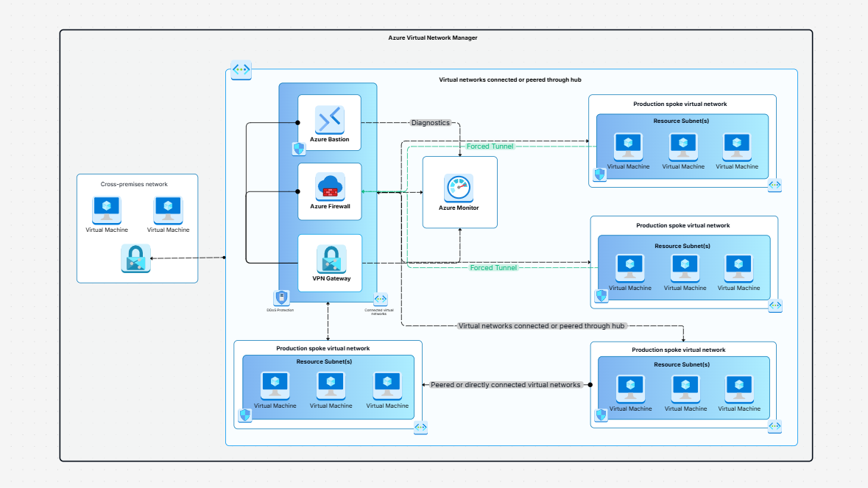Select the bold 'Virtual networks connected or peered through hub' heading
Viewport: 868px width, 488px height.
point(510,79)
